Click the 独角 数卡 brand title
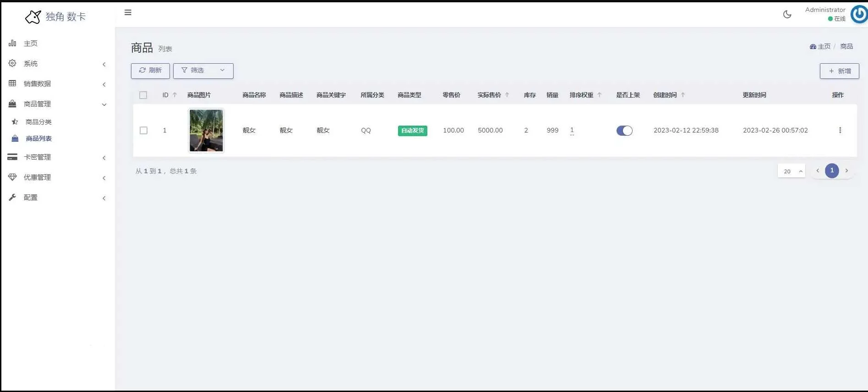Viewport: 868px width, 392px height. click(66, 17)
